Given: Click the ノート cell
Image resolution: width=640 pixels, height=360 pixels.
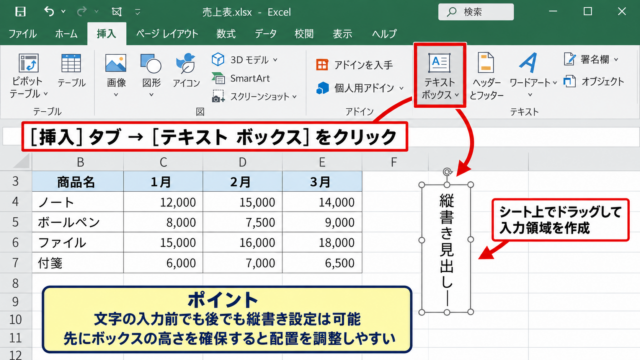Looking at the screenshot, I should (x=78, y=202).
